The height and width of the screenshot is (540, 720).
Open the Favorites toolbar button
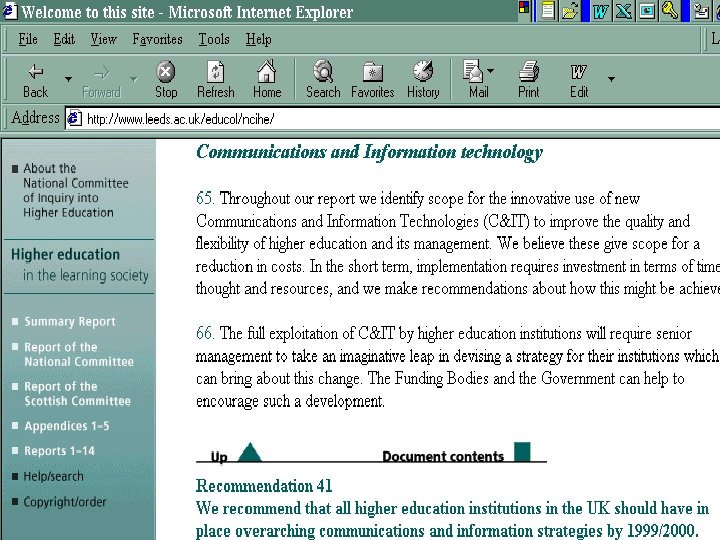tap(372, 79)
